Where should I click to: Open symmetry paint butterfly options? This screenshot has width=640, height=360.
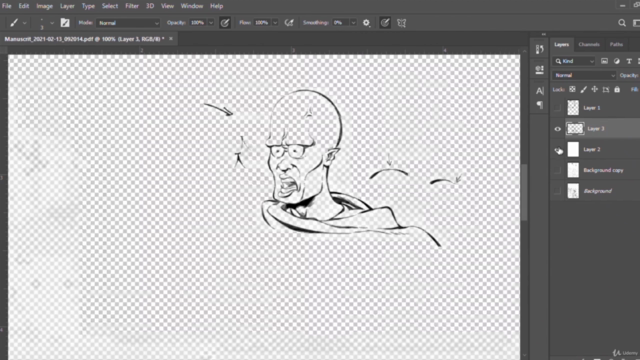point(402,23)
